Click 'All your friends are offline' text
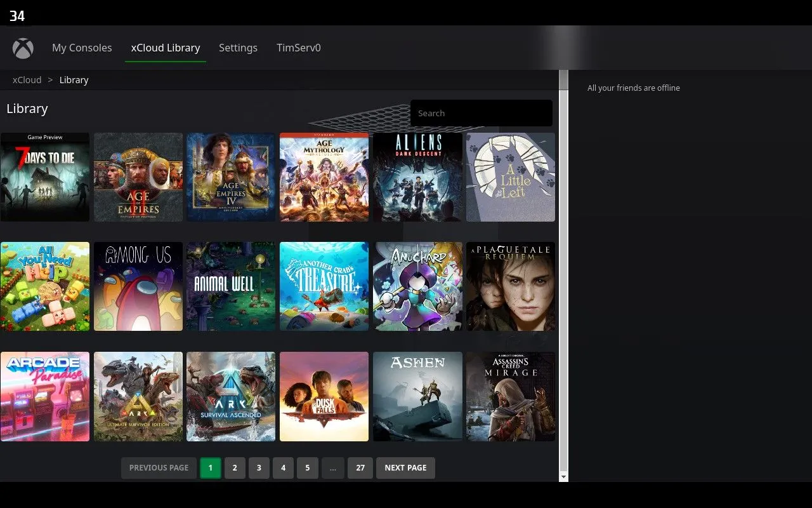This screenshot has height=508, width=812. tap(634, 88)
